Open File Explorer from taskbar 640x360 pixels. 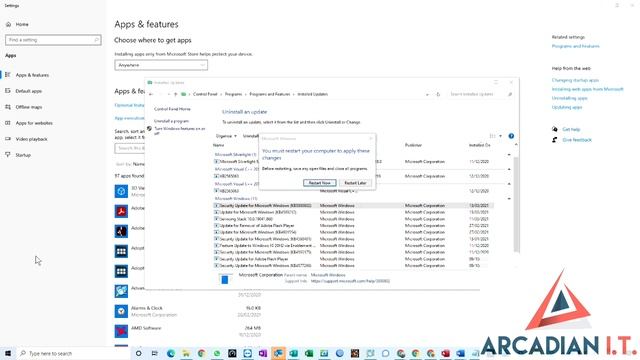coord(186,353)
